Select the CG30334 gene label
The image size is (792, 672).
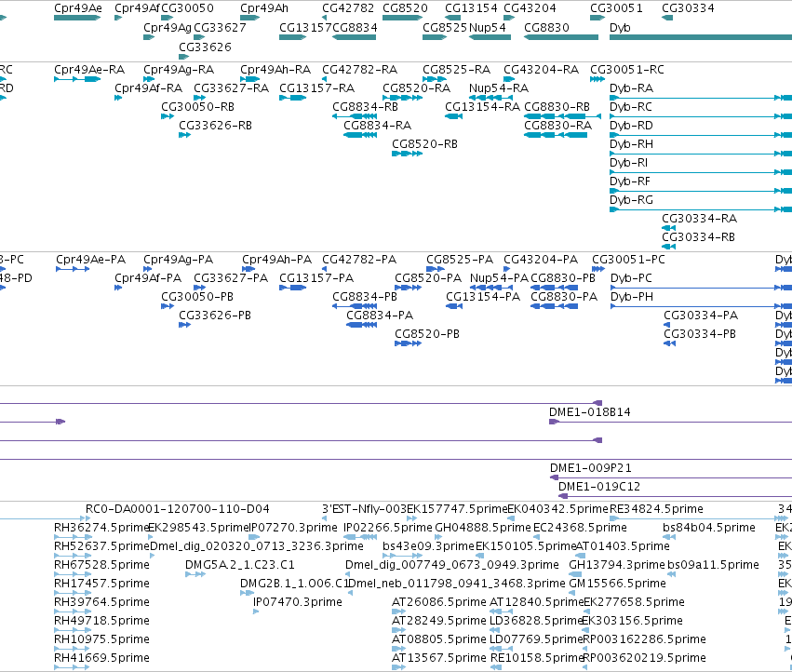coord(688,8)
